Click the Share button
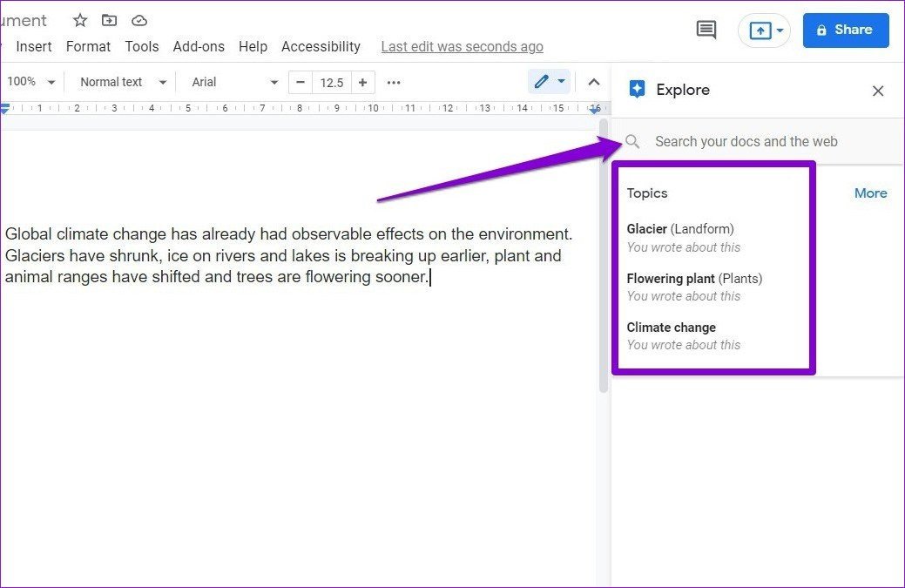905x588 pixels. pyautogui.click(x=845, y=30)
